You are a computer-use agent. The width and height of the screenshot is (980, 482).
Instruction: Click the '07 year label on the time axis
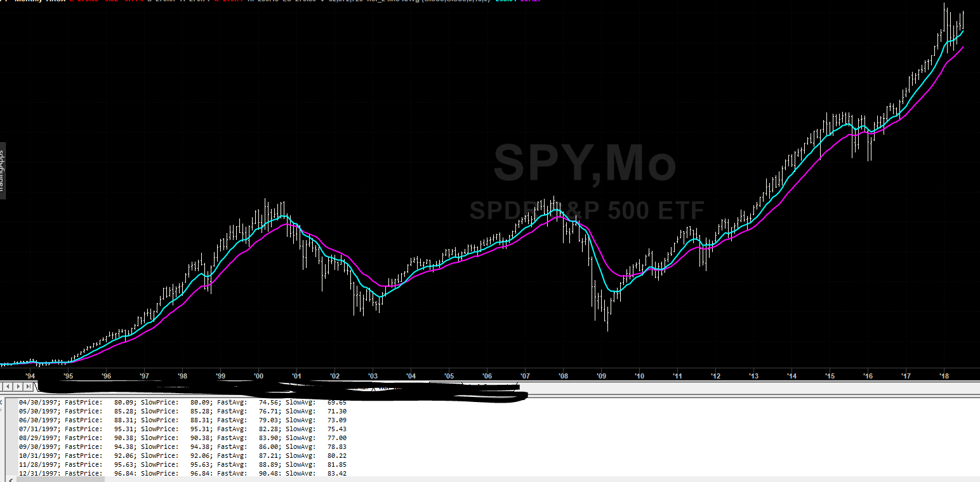[525, 375]
